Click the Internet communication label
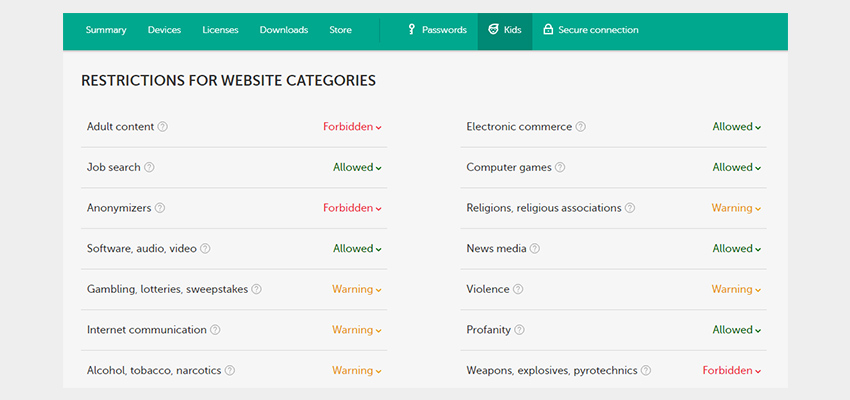 coord(146,330)
